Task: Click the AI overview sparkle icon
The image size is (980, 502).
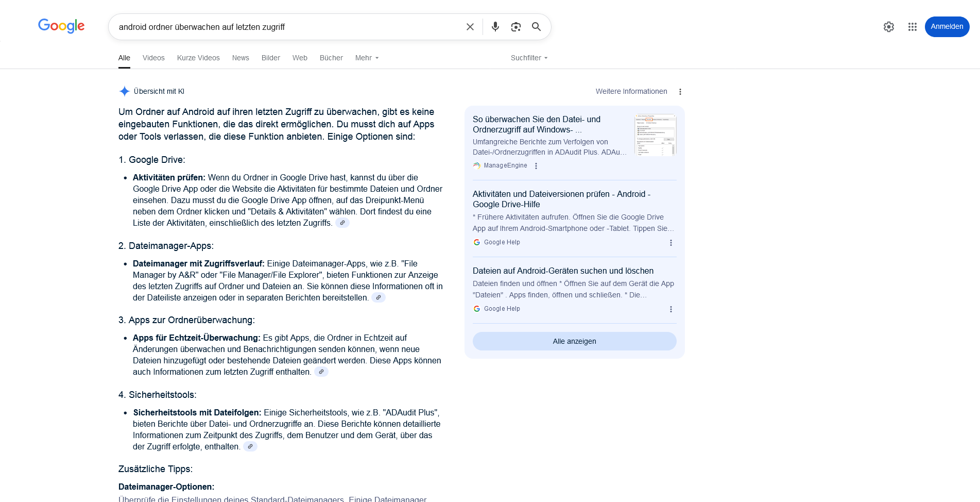Action: click(124, 91)
